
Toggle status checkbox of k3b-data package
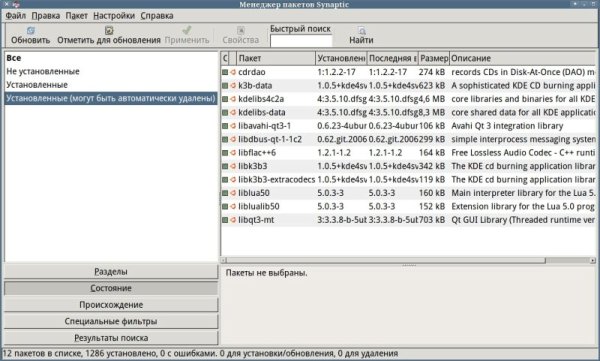(x=225, y=85)
